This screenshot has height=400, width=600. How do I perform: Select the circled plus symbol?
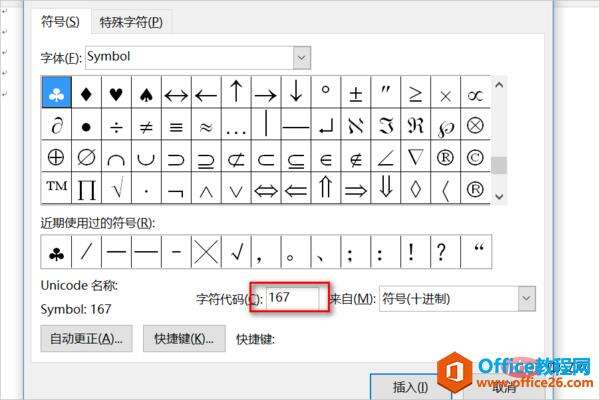pyautogui.click(x=56, y=157)
